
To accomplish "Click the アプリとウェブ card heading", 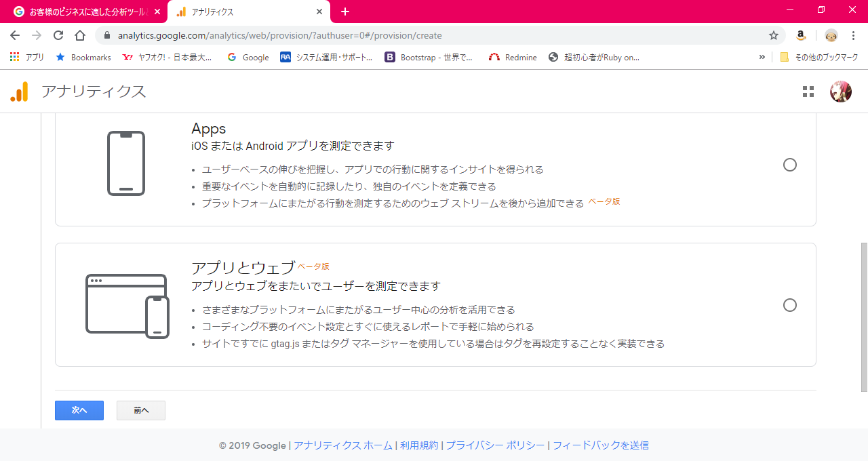I will point(243,268).
